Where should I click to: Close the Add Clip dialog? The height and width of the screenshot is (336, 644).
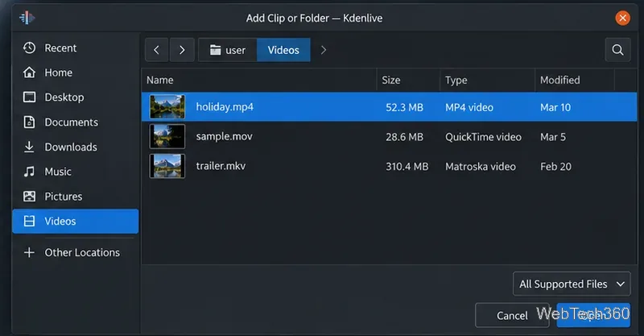[x=622, y=18]
